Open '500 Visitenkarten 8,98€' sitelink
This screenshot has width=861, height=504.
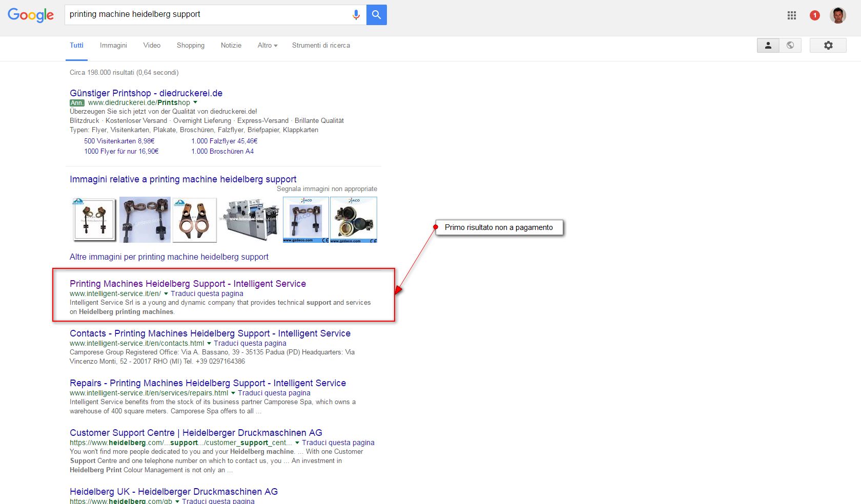tap(119, 141)
